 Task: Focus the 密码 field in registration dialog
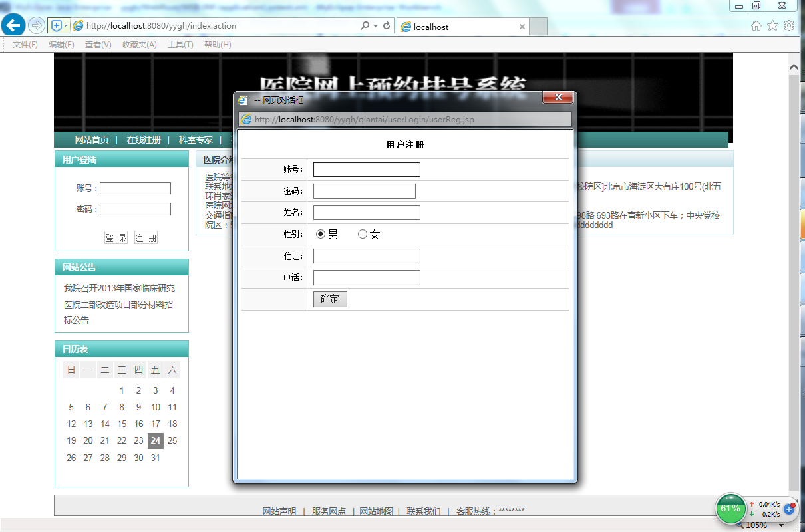click(365, 192)
